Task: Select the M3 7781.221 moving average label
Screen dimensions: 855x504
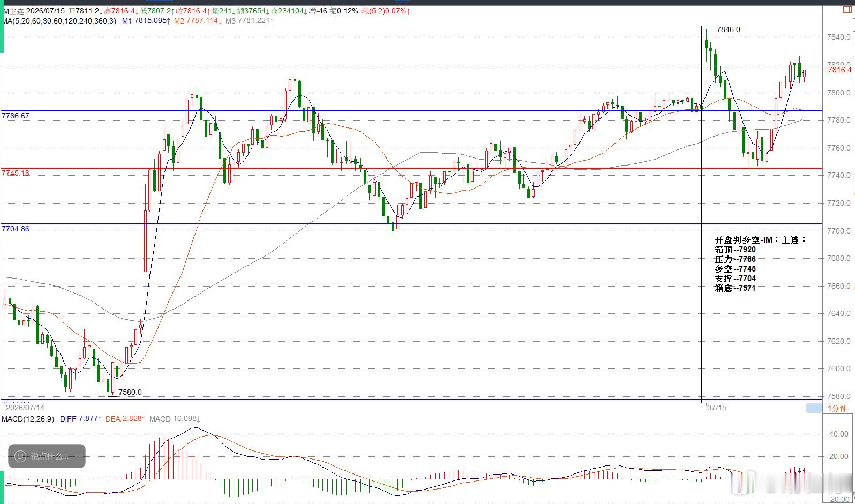Action: click(250, 21)
